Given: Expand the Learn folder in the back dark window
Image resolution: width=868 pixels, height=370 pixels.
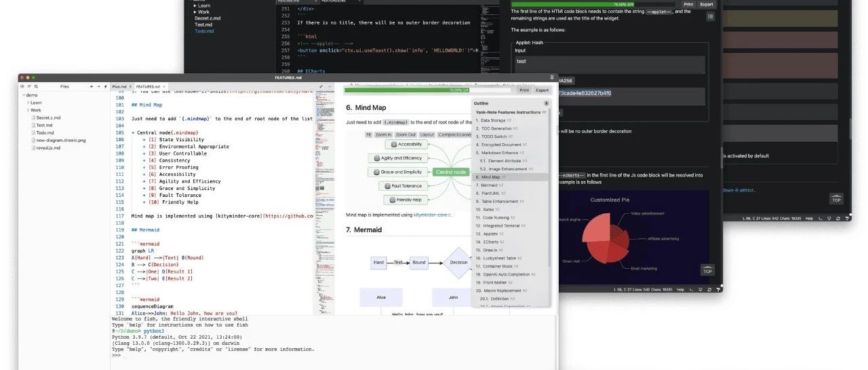Looking at the screenshot, I should tap(195, 5).
